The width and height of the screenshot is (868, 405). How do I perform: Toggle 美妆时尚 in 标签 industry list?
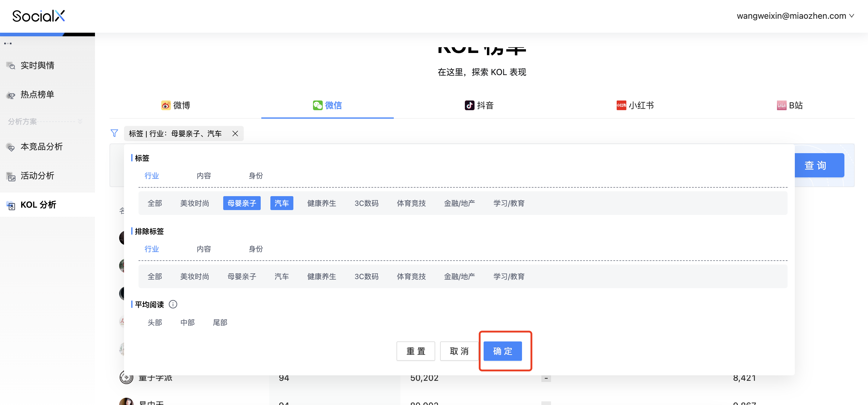coord(195,203)
